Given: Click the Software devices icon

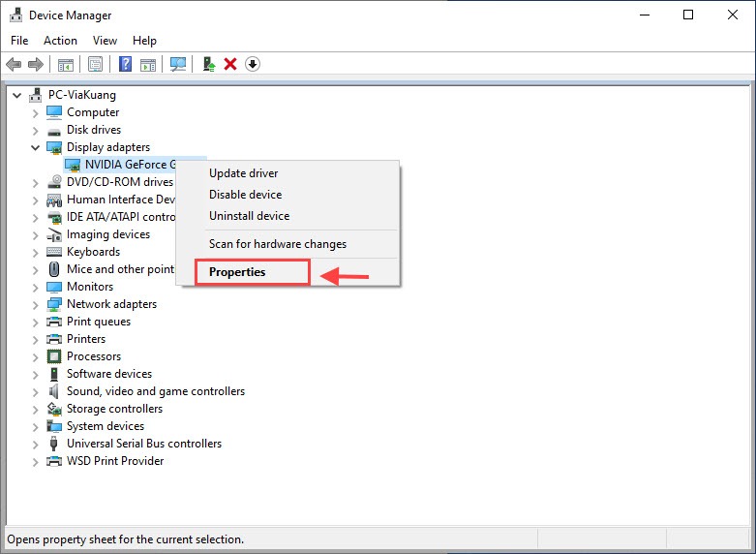Looking at the screenshot, I should point(54,374).
